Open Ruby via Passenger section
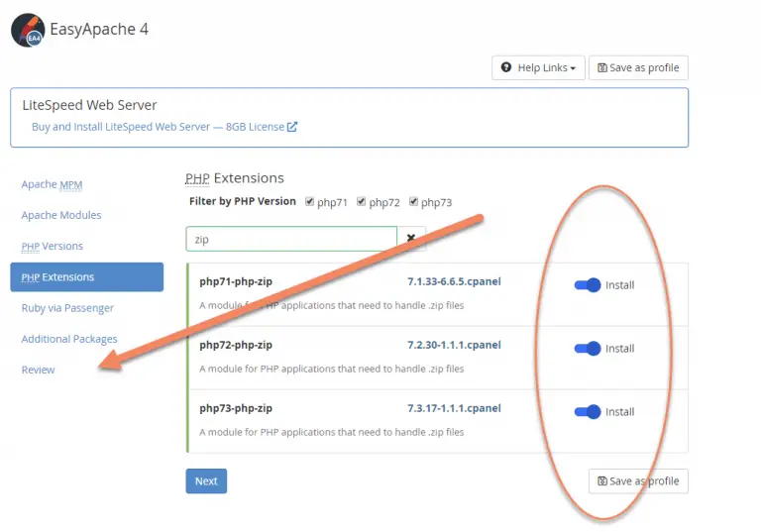The width and height of the screenshot is (761, 532). tap(67, 308)
